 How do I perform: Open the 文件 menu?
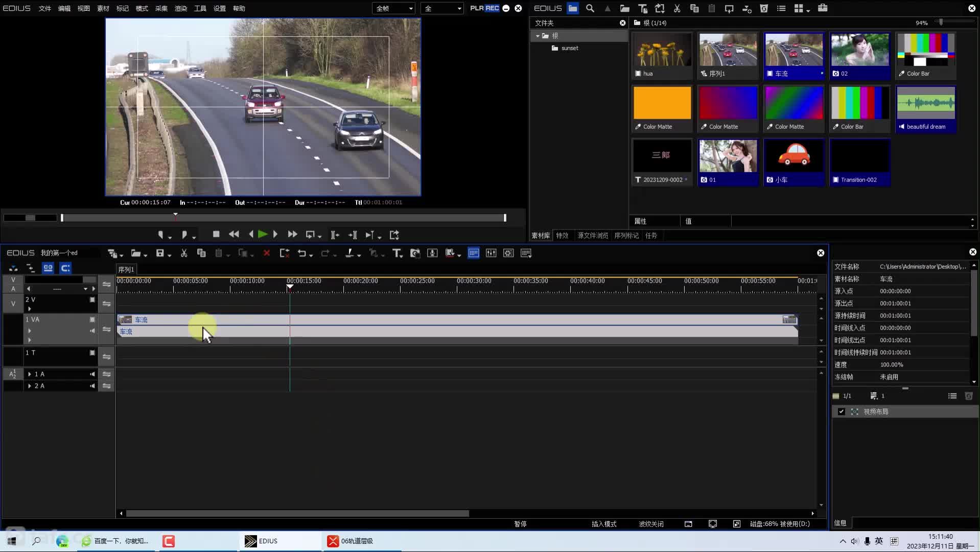(x=45, y=8)
